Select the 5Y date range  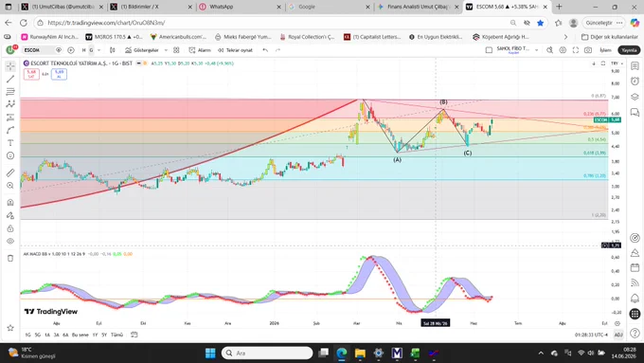coord(104,336)
